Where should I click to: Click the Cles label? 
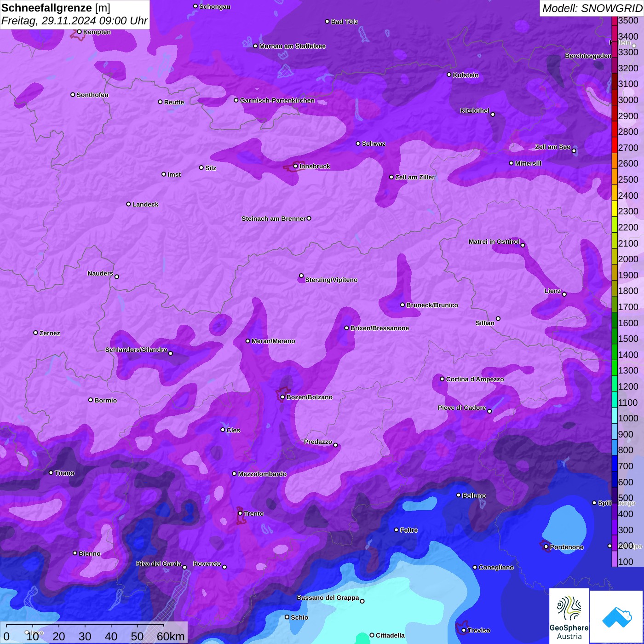pyautogui.click(x=233, y=430)
